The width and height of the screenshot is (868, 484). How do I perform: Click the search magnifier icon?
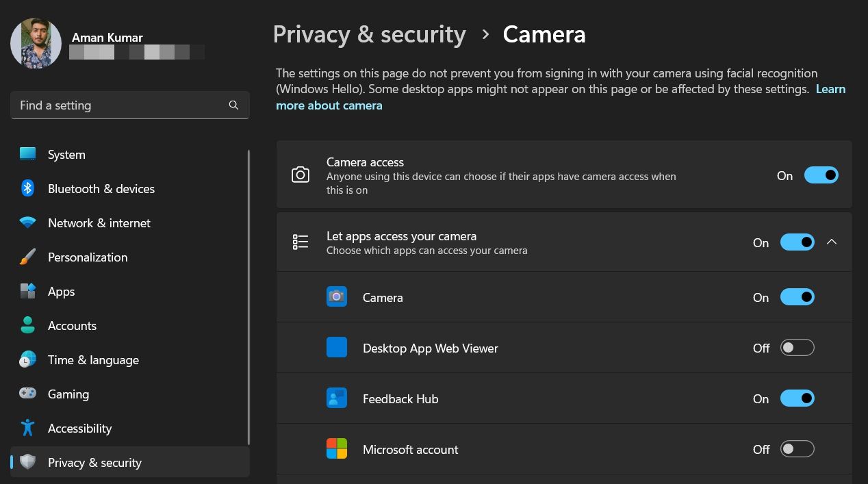pos(233,105)
